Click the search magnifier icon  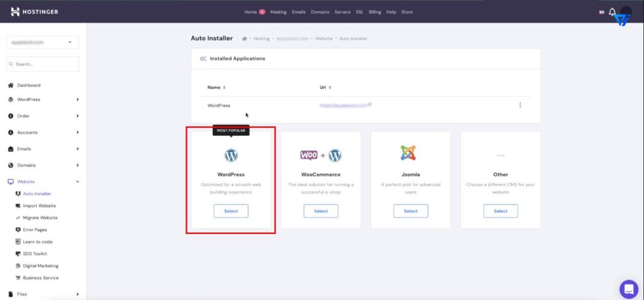pyautogui.click(x=11, y=64)
